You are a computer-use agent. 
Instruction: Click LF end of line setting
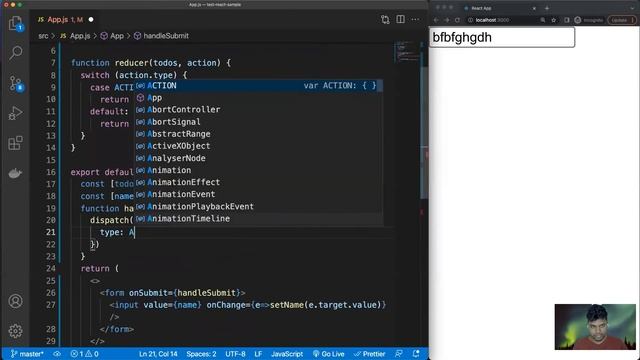pyautogui.click(x=258, y=354)
